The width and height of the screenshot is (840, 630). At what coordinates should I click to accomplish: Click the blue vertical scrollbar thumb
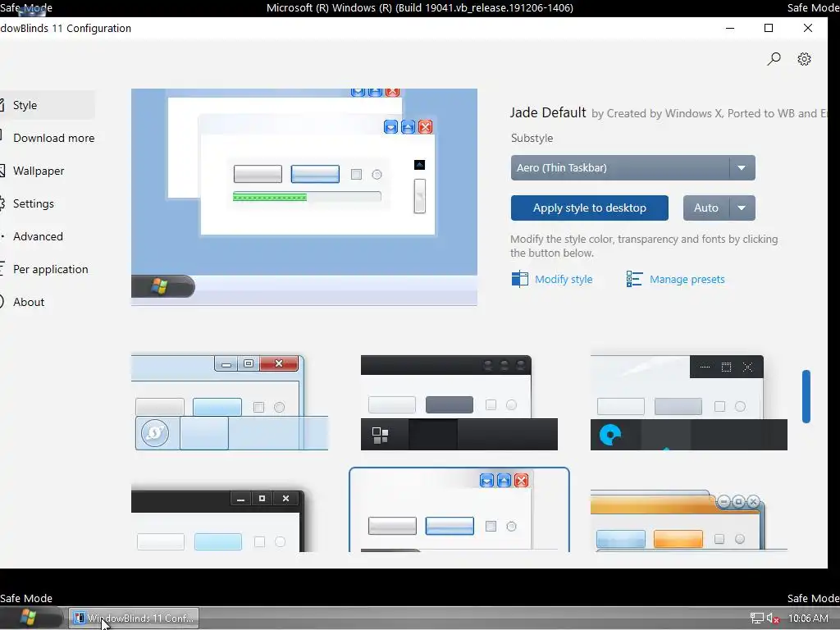click(806, 396)
